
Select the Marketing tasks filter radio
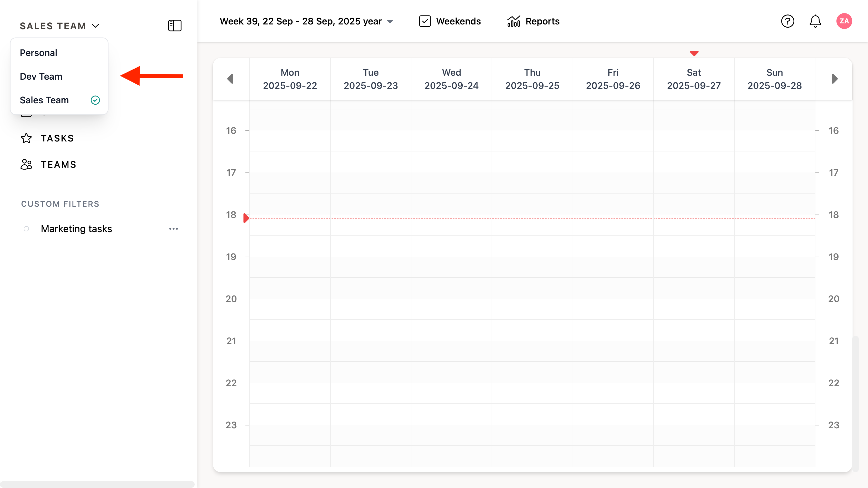(26, 229)
